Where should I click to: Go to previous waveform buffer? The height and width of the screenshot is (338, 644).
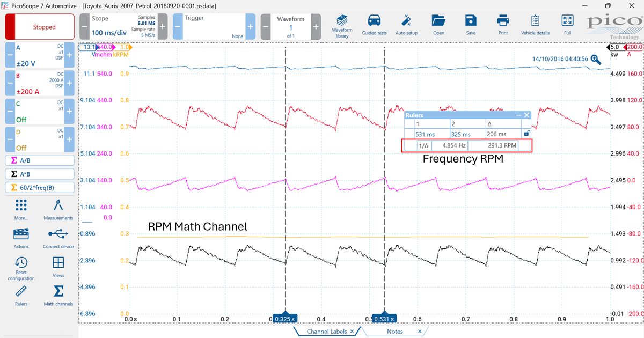266,26
